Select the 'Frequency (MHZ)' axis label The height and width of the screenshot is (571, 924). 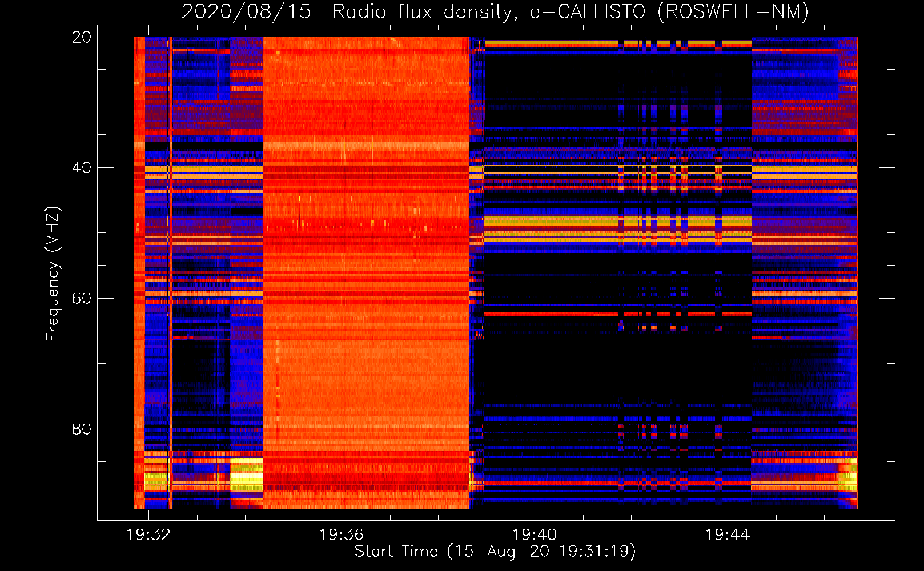[53, 274]
